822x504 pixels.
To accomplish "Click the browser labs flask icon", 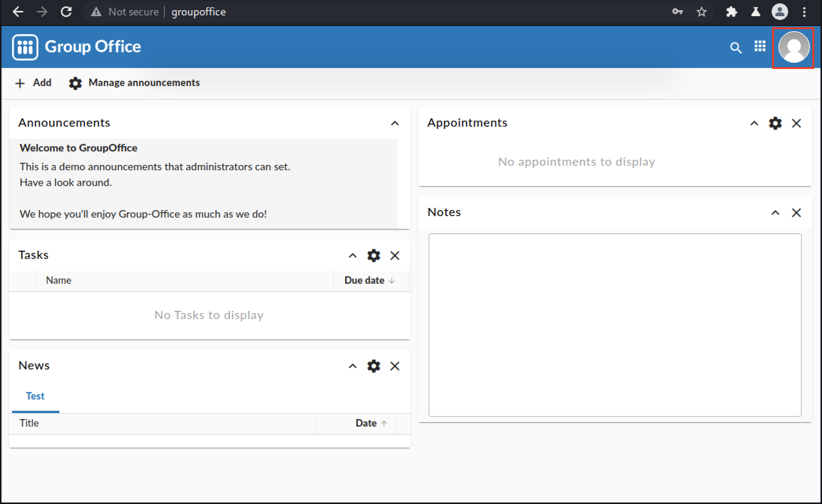I will [x=755, y=12].
